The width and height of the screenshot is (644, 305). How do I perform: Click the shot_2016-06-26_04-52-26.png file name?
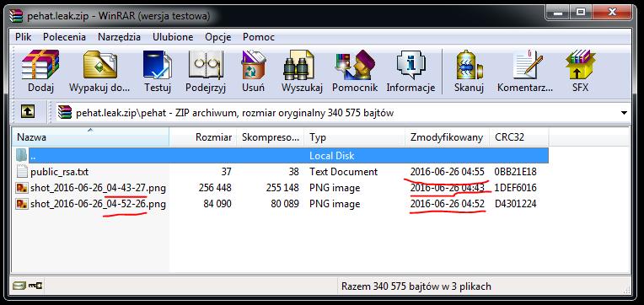pyautogui.click(x=98, y=204)
